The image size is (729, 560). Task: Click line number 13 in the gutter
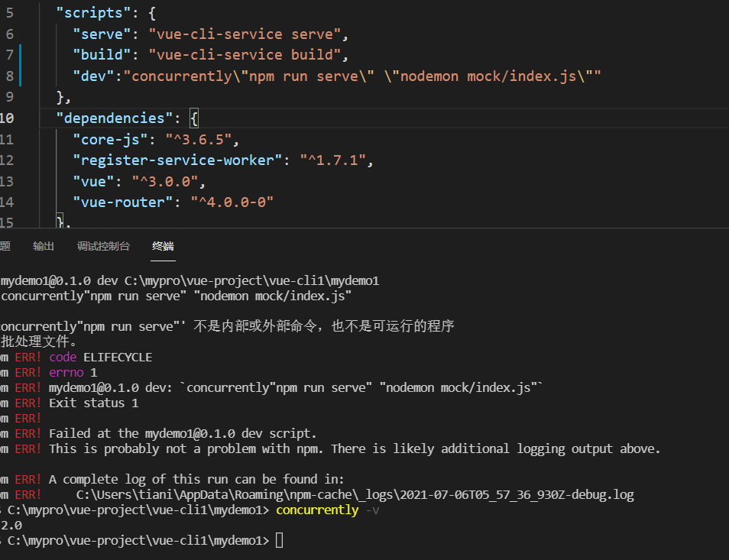click(x=7, y=181)
